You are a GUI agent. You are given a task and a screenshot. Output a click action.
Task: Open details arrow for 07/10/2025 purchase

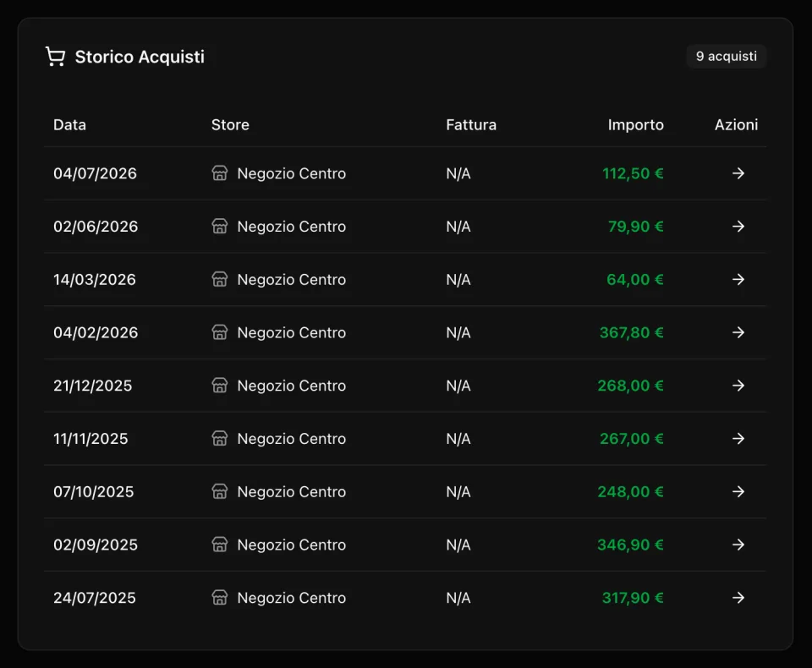tap(738, 492)
